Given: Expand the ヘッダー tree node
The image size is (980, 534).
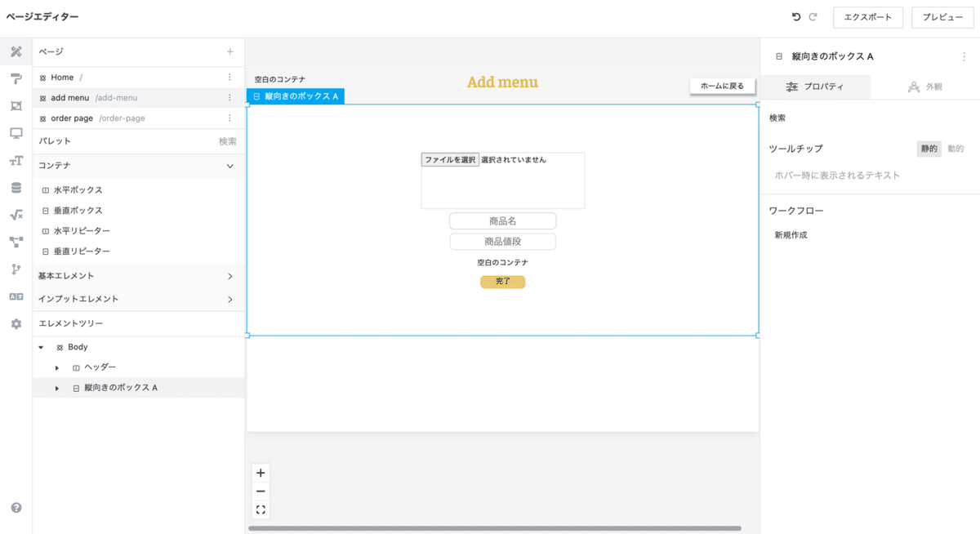Looking at the screenshot, I should [57, 368].
